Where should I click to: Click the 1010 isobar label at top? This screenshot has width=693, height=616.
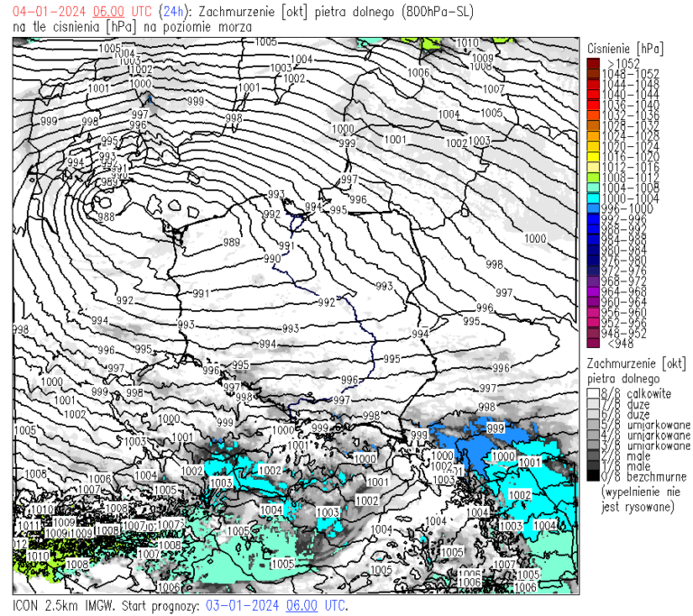pyautogui.click(x=467, y=43)
